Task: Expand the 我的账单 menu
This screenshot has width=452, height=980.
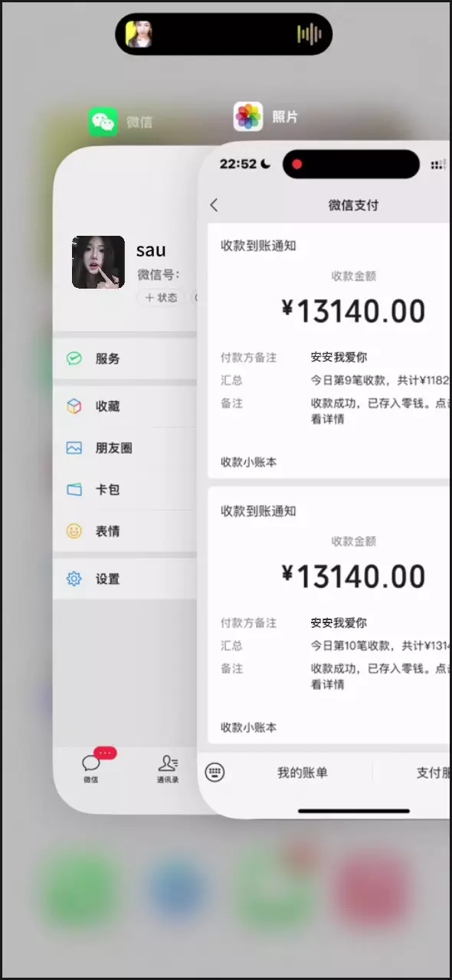Action: click(x=302, y=773)
